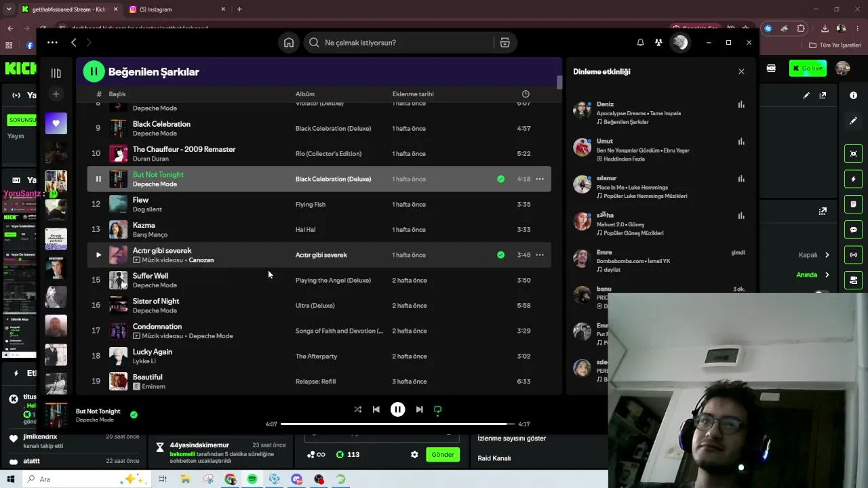868x488 pixels.
Task: Play Acıtır gibi severek from its row
Action: [98, 255]
